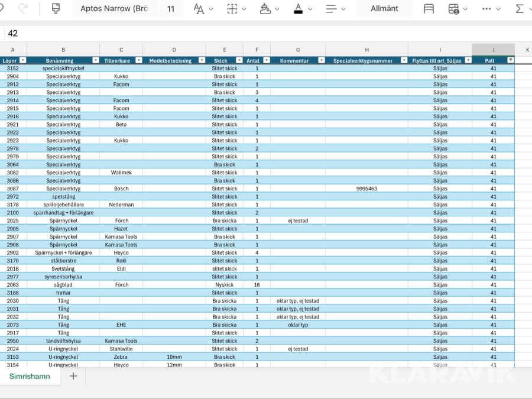Click the fill color bucket icon
Screen dimensions: 532x399
point(265,9)
